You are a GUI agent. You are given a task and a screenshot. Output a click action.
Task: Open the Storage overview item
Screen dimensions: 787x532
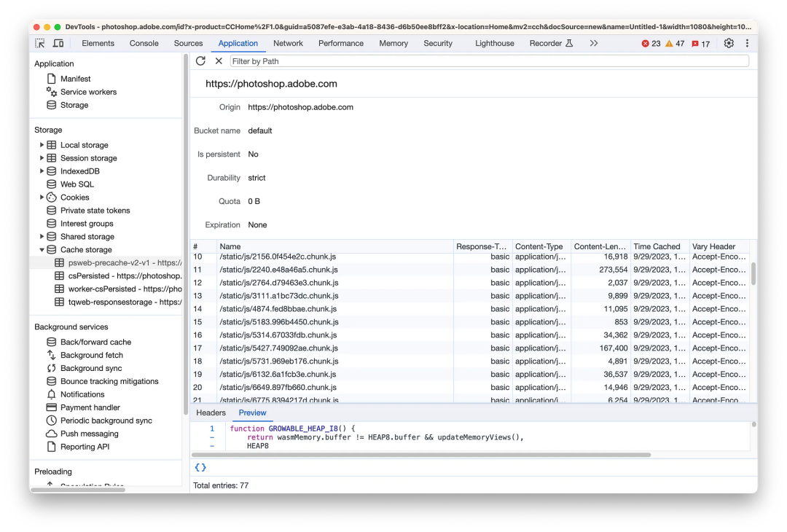click(x=74, y=105)
